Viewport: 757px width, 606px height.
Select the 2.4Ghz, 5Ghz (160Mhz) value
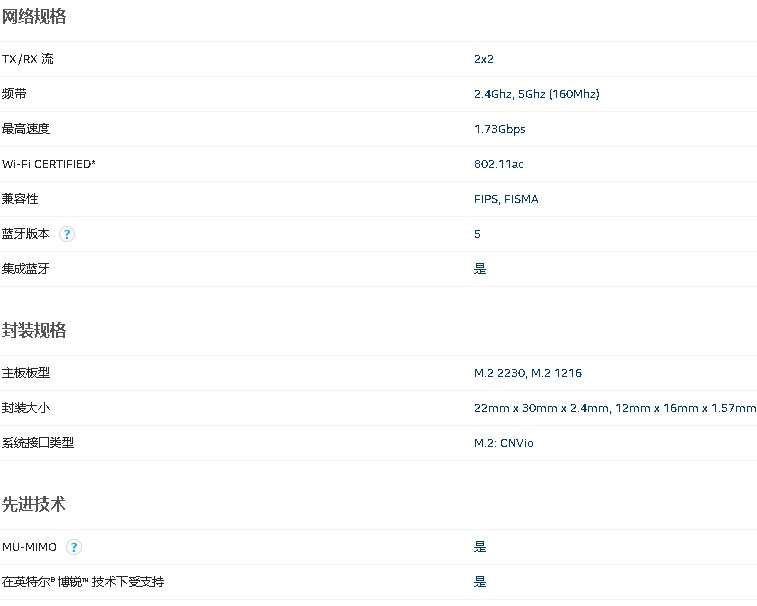536,94
